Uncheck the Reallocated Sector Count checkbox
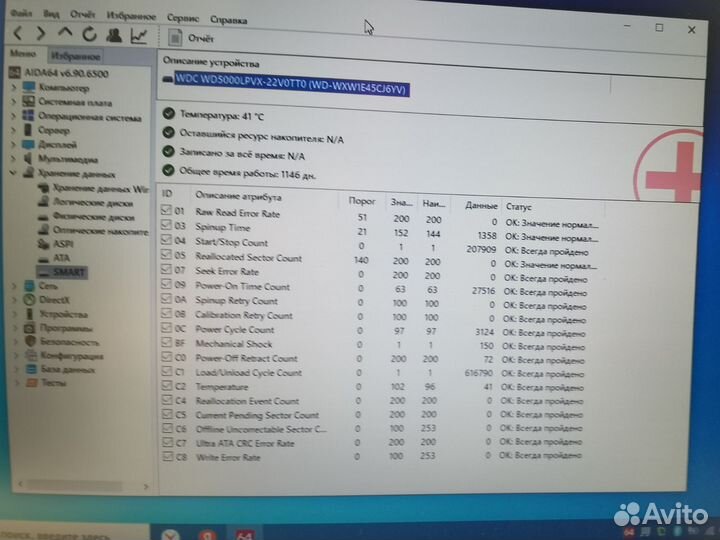Screen dimensions: 720x540 click(167, 257)
